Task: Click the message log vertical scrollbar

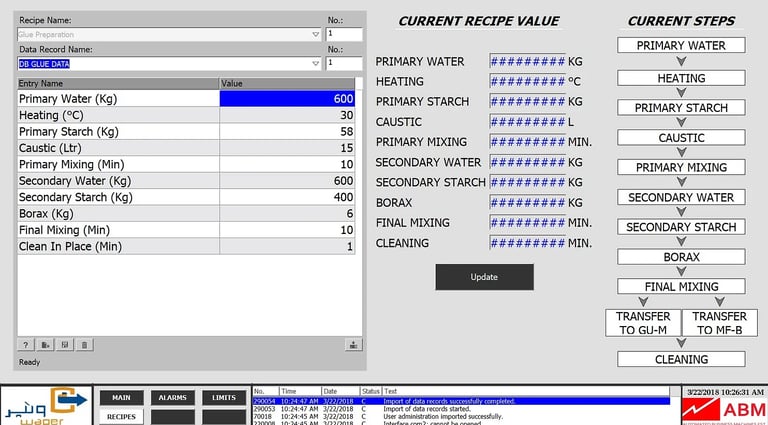Action: click(x=674, y=405)
